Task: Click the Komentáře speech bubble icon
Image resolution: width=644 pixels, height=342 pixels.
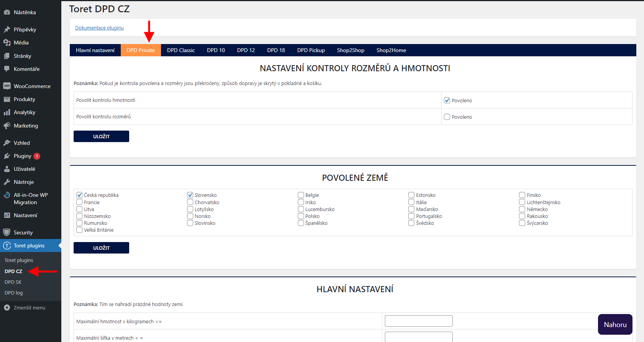Action: point(7,69)
